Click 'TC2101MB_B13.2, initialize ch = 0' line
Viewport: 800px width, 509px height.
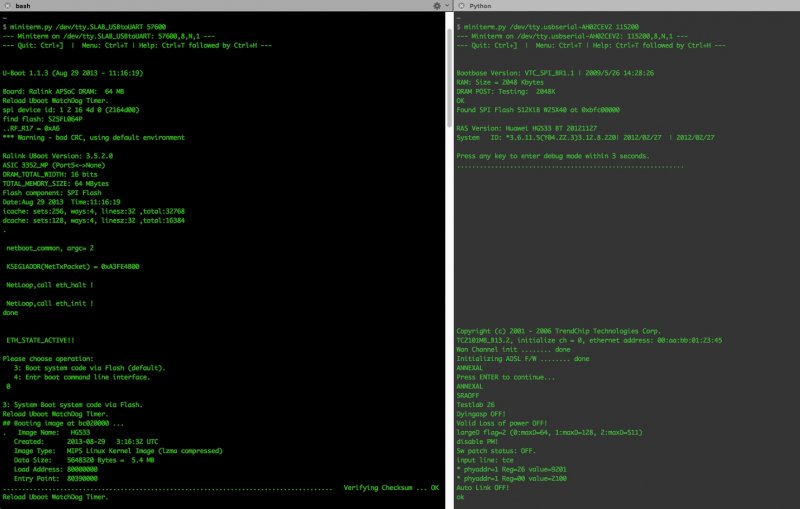[x=589, y=340]
